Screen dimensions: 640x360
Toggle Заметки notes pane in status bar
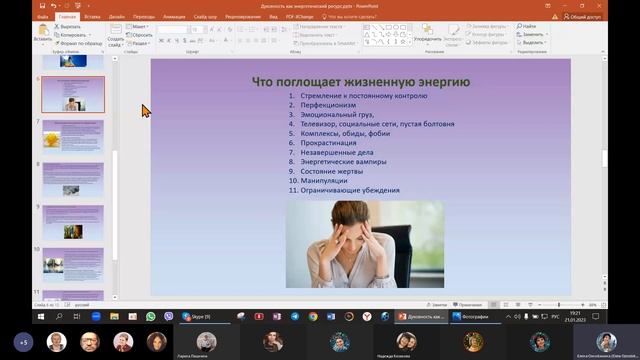tap(437, 305)
